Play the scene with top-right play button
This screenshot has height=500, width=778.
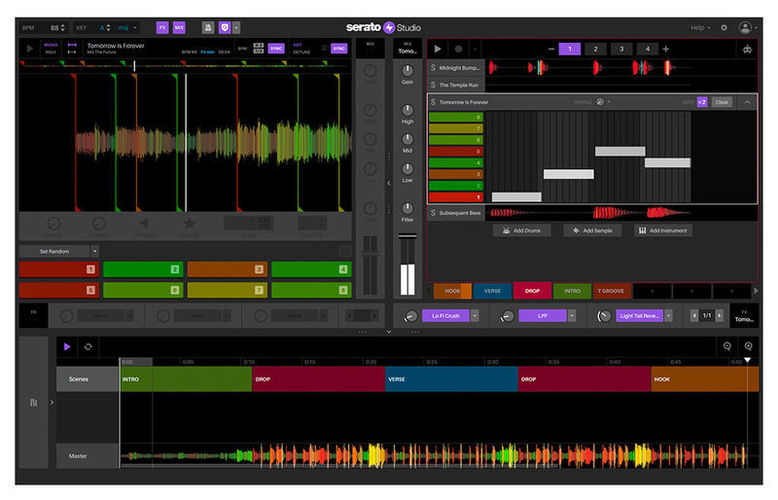[438, 49]
